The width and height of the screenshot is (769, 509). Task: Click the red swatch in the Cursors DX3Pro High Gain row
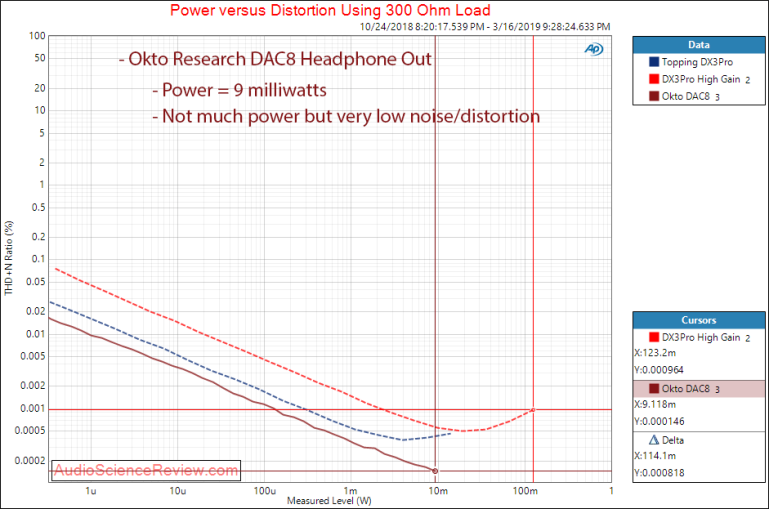(654, 337)
